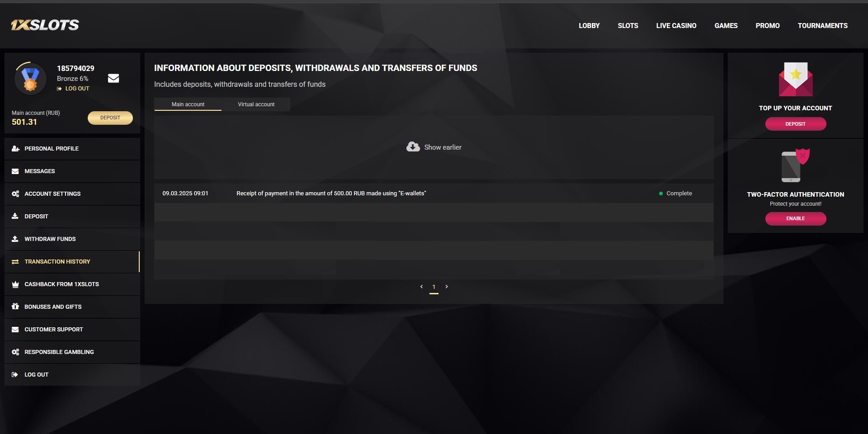Open the envelope messages icon beside the account ID

[113, 78]
